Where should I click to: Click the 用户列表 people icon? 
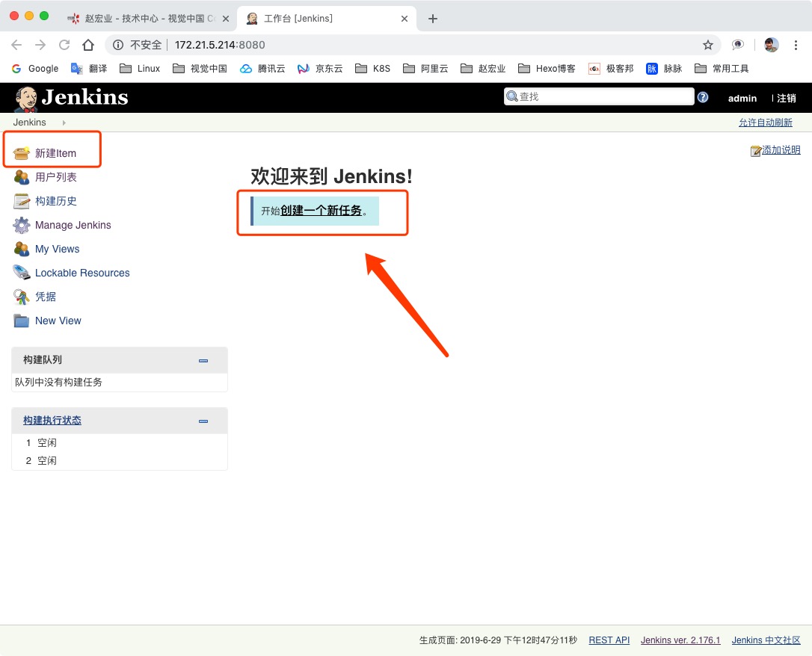click(21, 177)
